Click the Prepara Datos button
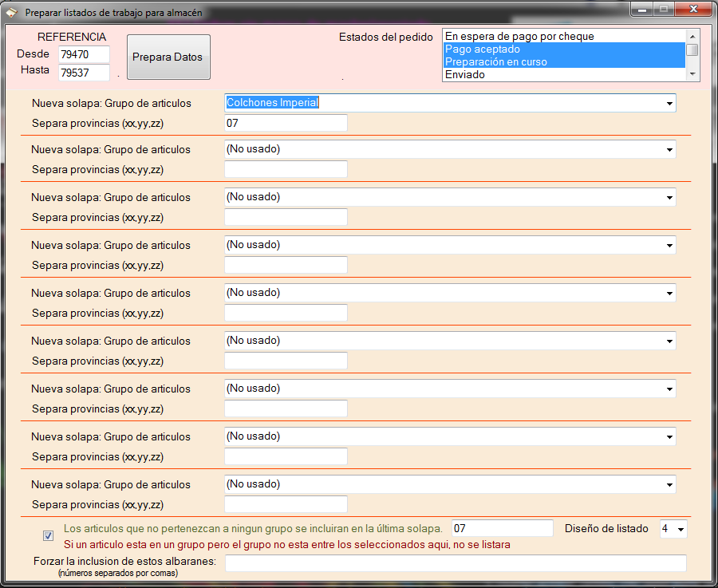 [168, 57]
